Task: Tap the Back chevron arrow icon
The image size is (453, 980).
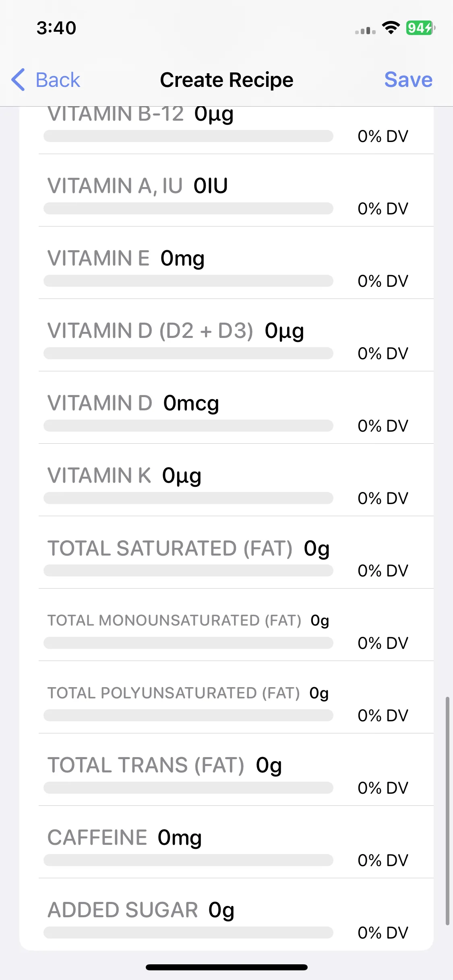Action: point(18,80)
